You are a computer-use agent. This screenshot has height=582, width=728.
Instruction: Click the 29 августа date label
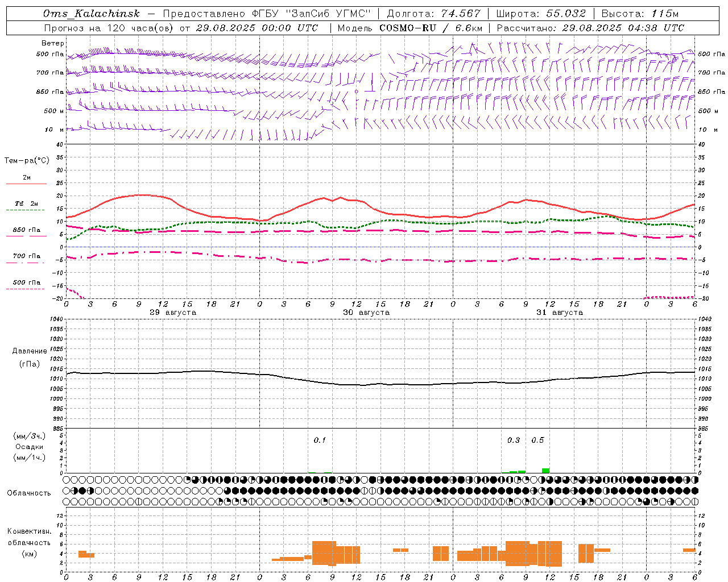(x=173, y=313)
